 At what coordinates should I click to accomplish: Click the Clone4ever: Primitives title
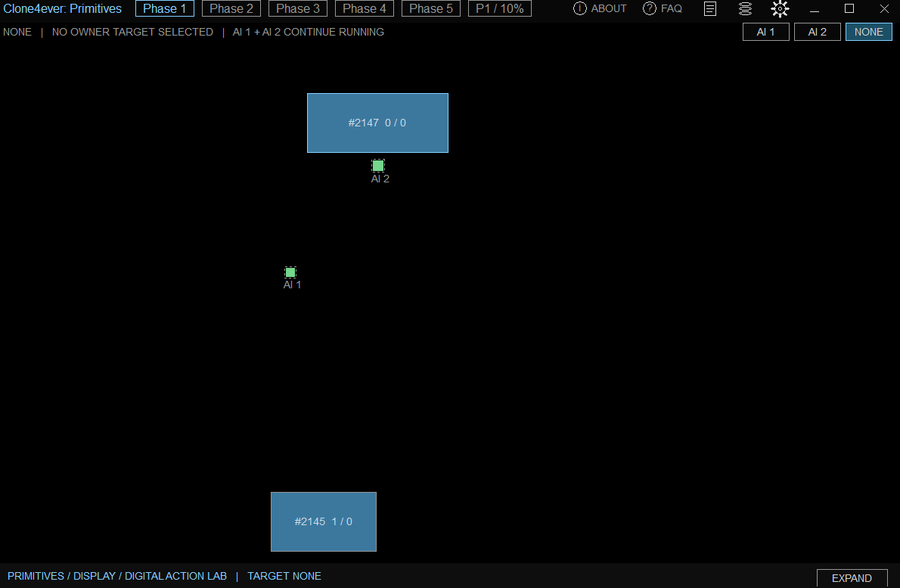(63, 9)
